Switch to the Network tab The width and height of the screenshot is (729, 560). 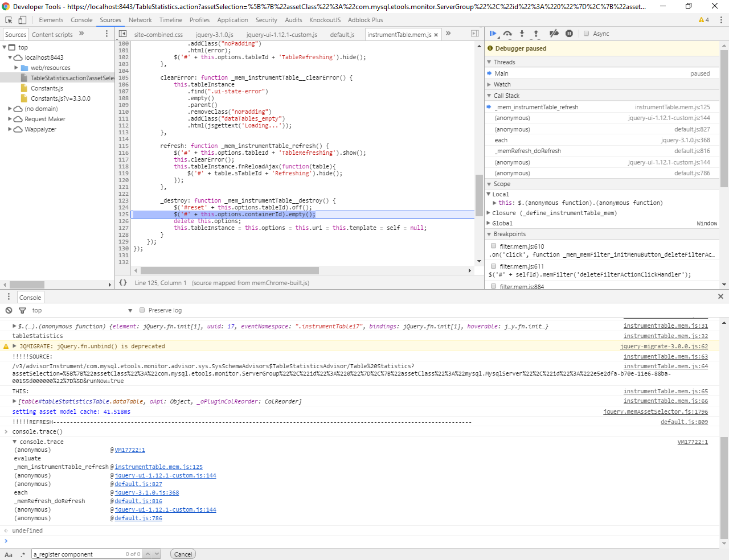point(140,20)
